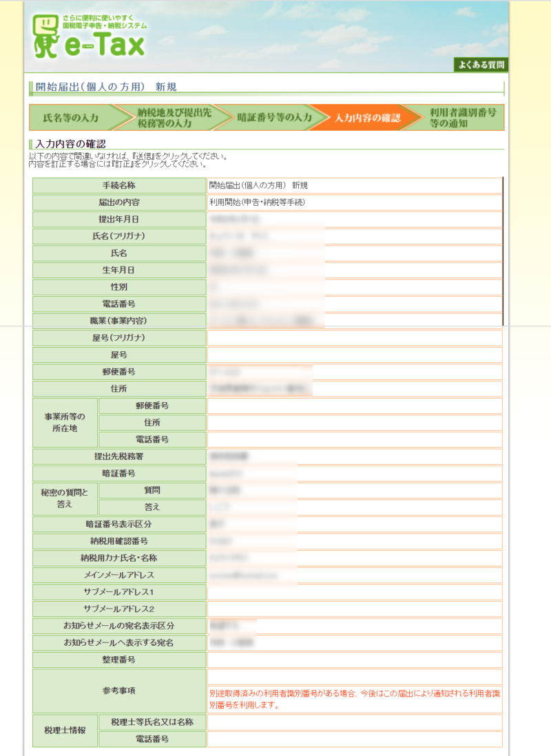The width and height of the screenshot is (551, 756).
Task: Click the サブメールアドレス1 label
Action: (119, 592)
